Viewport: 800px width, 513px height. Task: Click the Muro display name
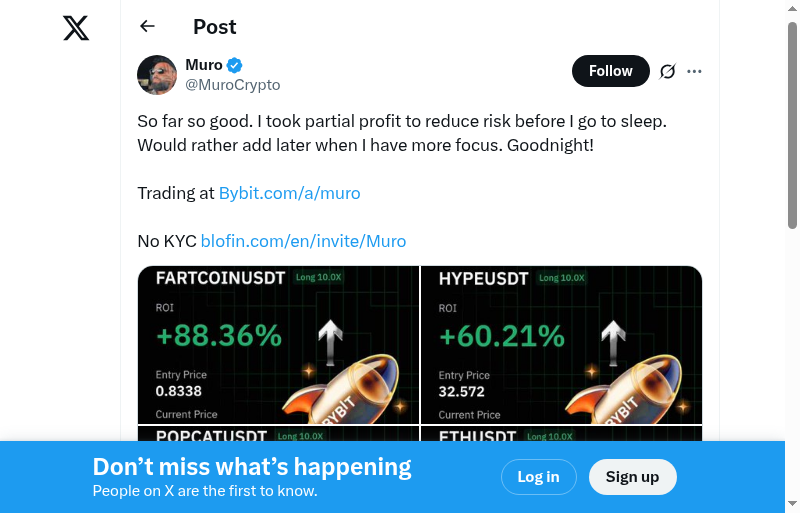204,66
